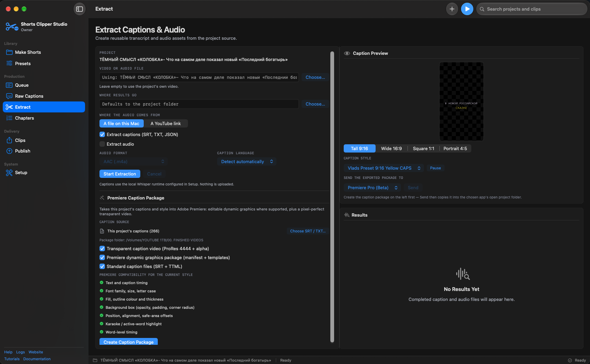Toggle the sidebar visibility icon
The height and width of the screenshot is (364, 590).
[x=80, y=9]
